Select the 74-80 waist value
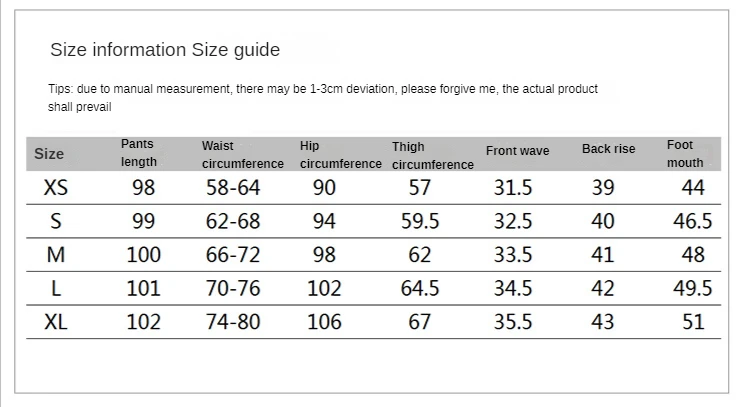Image resolution: width=750 pixels, height=407 pixels. pos(233,322)
